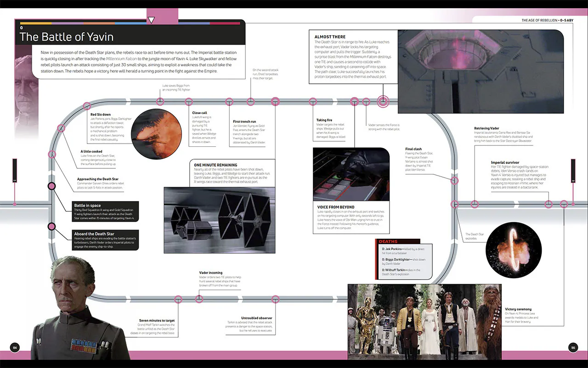Open the exhaust port trench image

[481, 72]
